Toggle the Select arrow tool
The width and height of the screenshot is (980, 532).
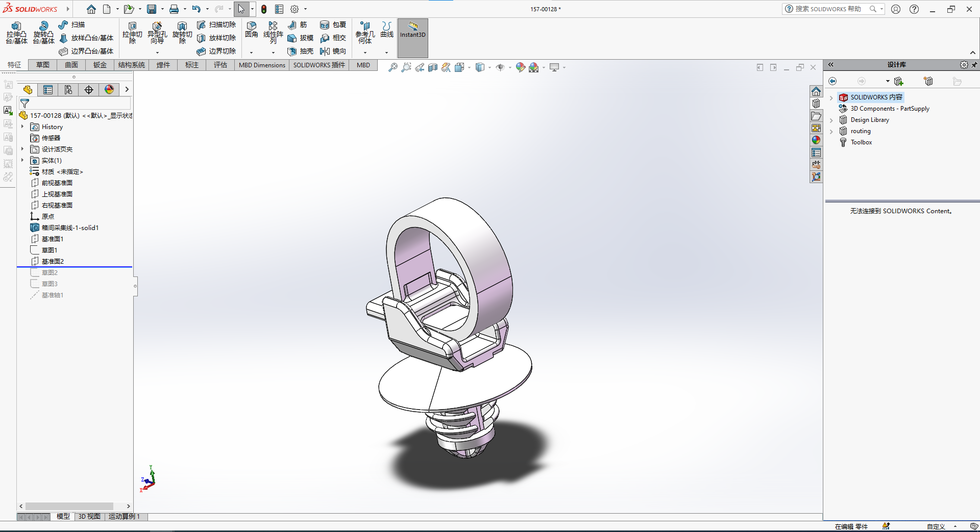click(241, 9)
